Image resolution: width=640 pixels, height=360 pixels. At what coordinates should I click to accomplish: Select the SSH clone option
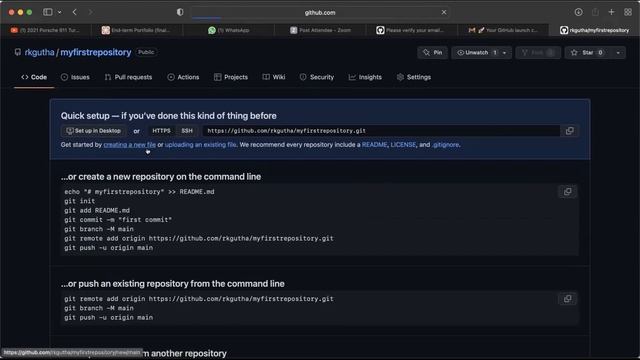pos(187,131)
